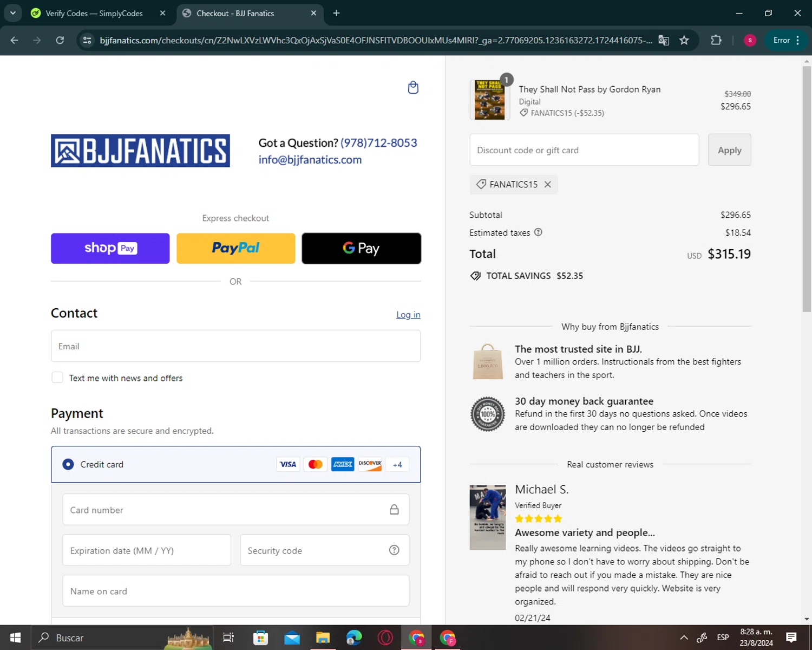Click the ESP language indicator
Screen dimensions: 812x650
coord(723,638)
